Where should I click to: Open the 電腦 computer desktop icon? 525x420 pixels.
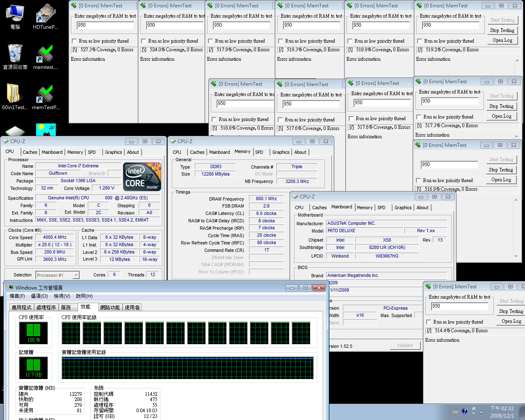[x=15, y=16]
